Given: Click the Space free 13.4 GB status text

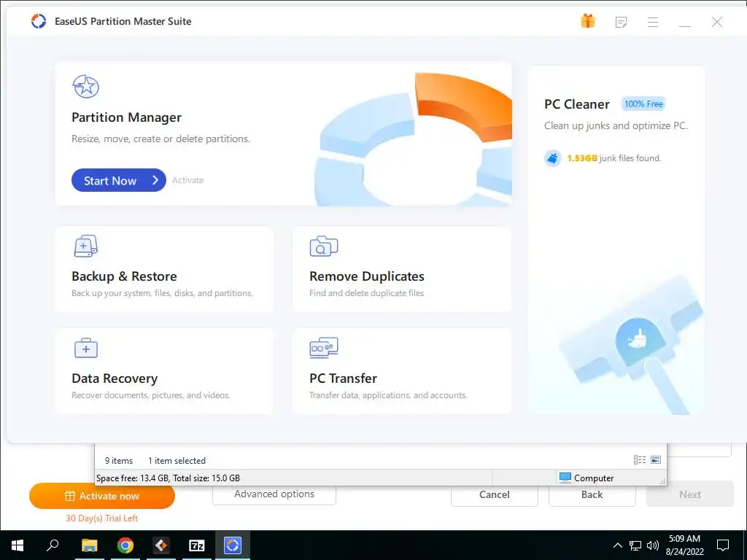Looking at the screenshot, I should coord(168,478).
